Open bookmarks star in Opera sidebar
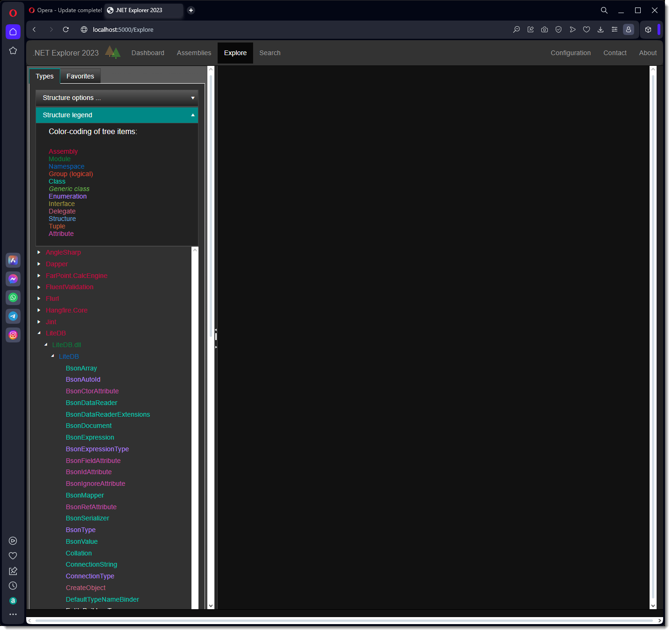Screen dimensions: 672x633 (13, 50)
